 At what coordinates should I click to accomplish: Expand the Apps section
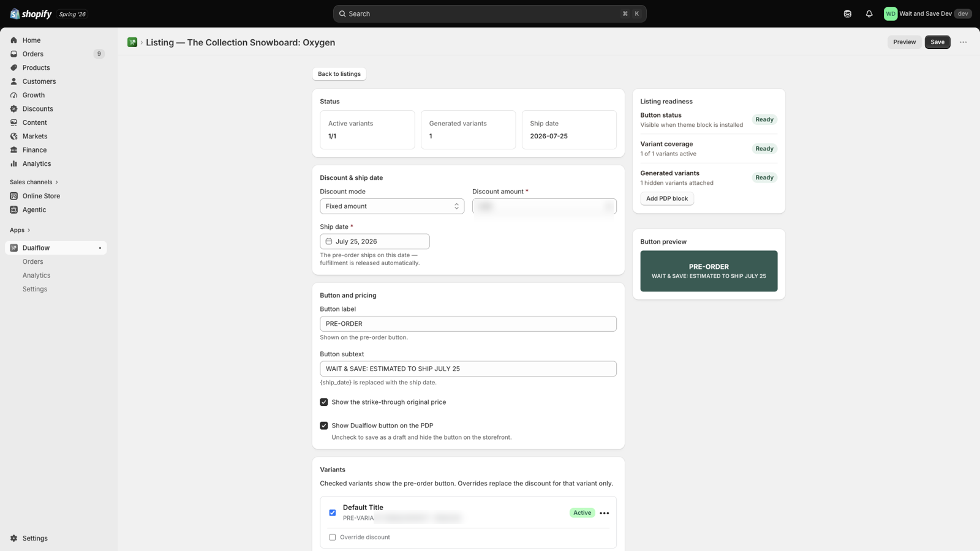[x=20, y=230]
